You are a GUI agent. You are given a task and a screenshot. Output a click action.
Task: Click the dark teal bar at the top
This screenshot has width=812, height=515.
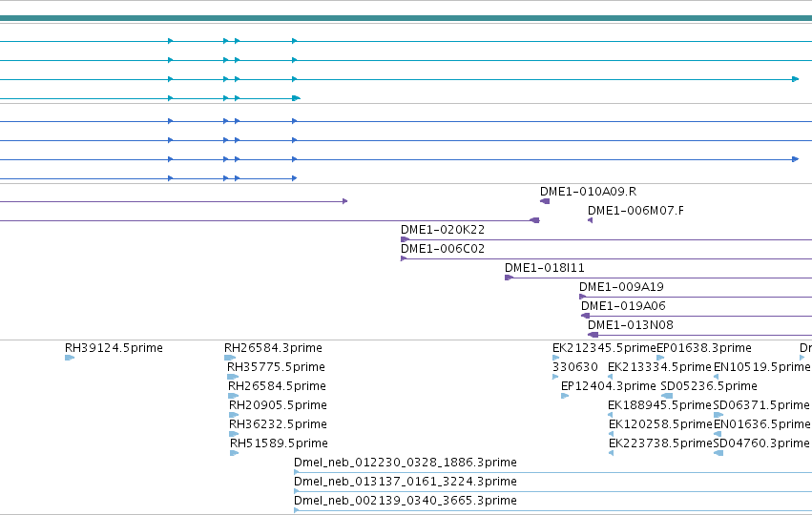406,18
